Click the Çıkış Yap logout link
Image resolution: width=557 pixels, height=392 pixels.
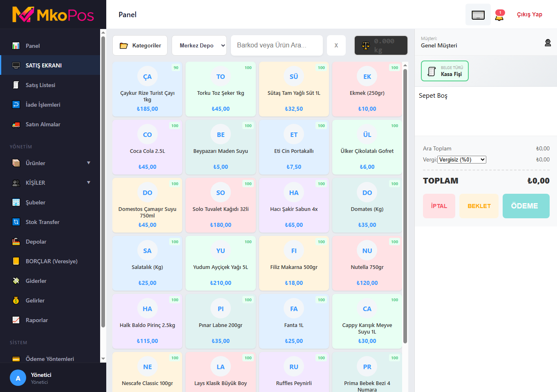click(529, 14)
